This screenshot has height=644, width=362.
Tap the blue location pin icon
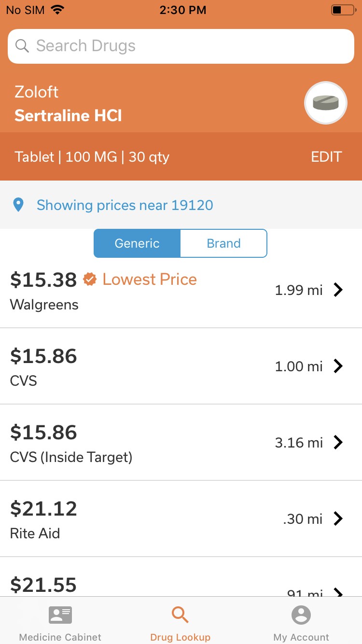click(18, 205)
